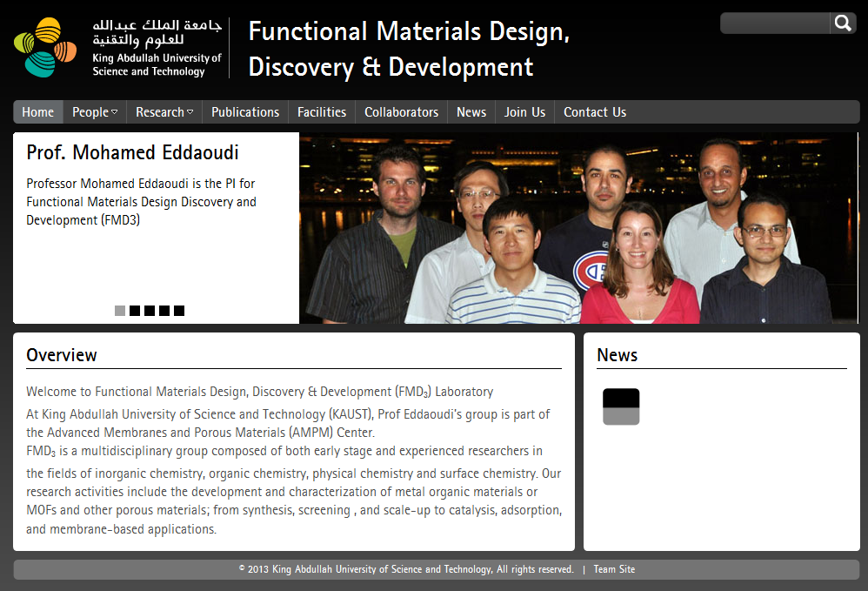Click the KAUST university logo

click(x=117, y=48)
